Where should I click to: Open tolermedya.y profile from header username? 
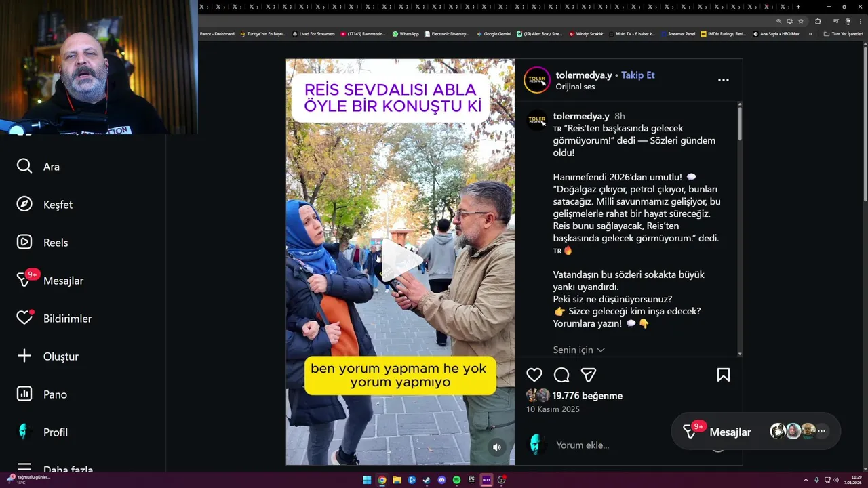coord(584,75)
